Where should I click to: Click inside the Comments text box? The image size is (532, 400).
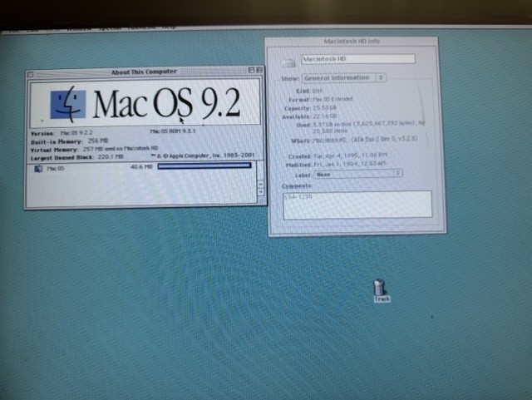(x=357, y=205)
